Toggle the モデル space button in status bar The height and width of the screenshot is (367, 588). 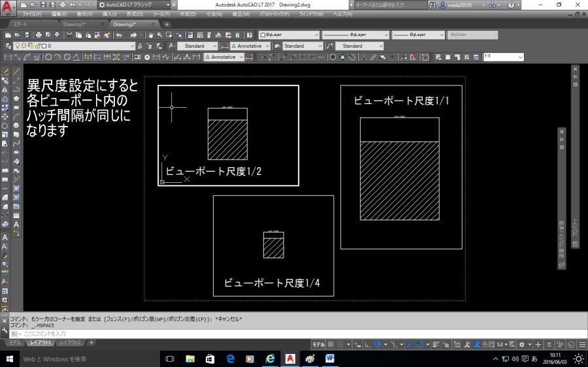point(319,344)
